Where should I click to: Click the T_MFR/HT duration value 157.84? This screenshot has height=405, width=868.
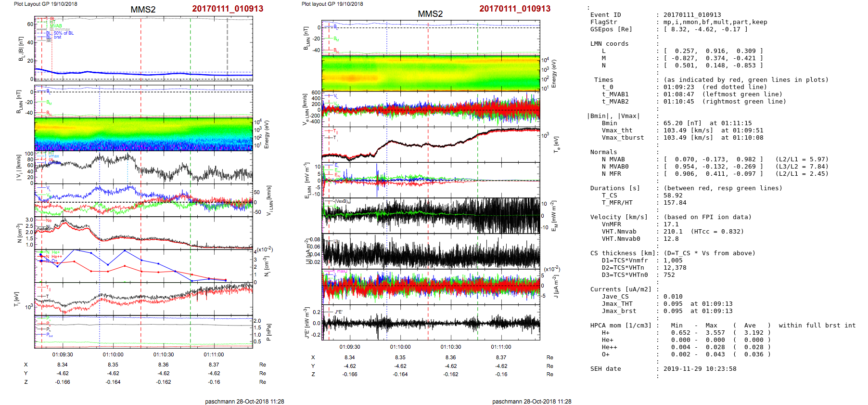[675, 203]
